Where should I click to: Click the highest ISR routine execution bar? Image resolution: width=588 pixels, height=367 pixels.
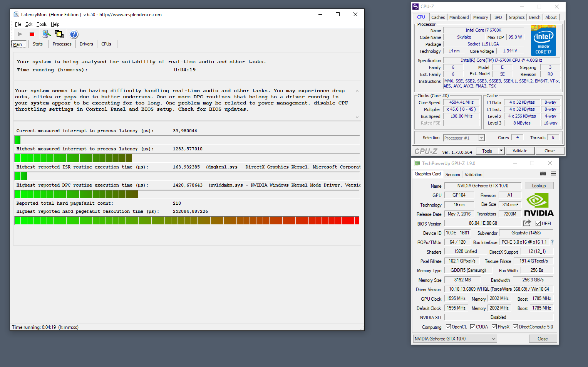click(187, 176)
